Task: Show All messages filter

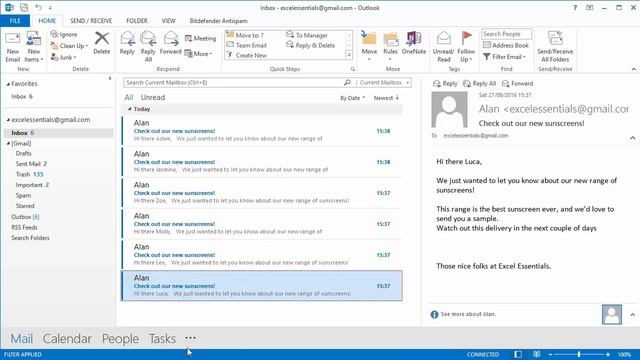Action: [x=129, y=98]
